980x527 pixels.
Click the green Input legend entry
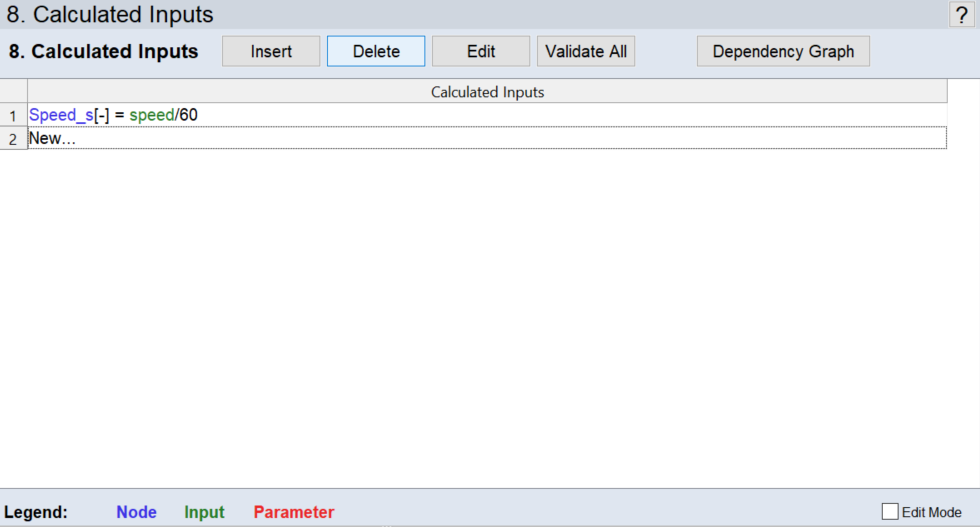coord(204,512)
